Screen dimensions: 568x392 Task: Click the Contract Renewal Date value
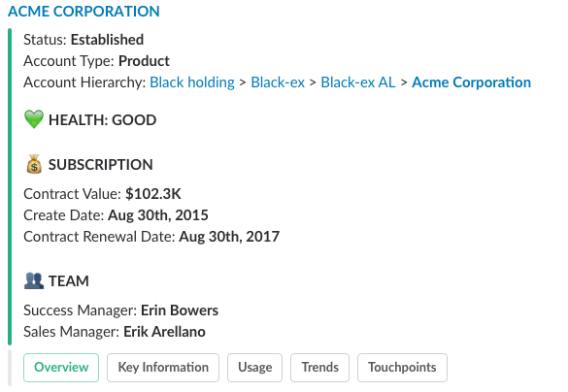click(x=229, y=237)
